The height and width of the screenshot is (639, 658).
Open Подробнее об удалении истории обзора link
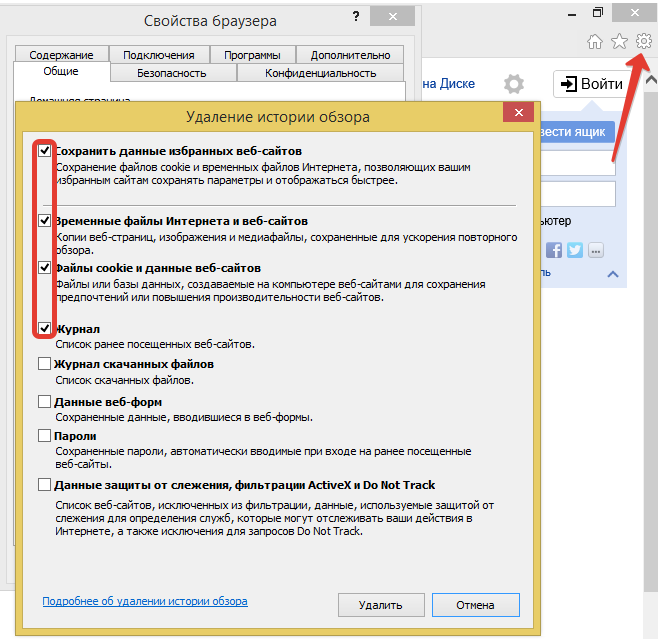(x=145, y=601)
